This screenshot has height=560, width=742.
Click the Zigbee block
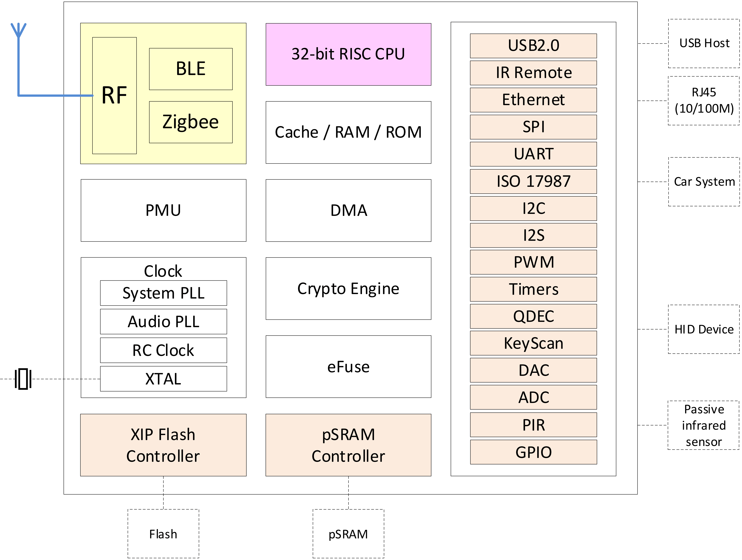(191, 122)
